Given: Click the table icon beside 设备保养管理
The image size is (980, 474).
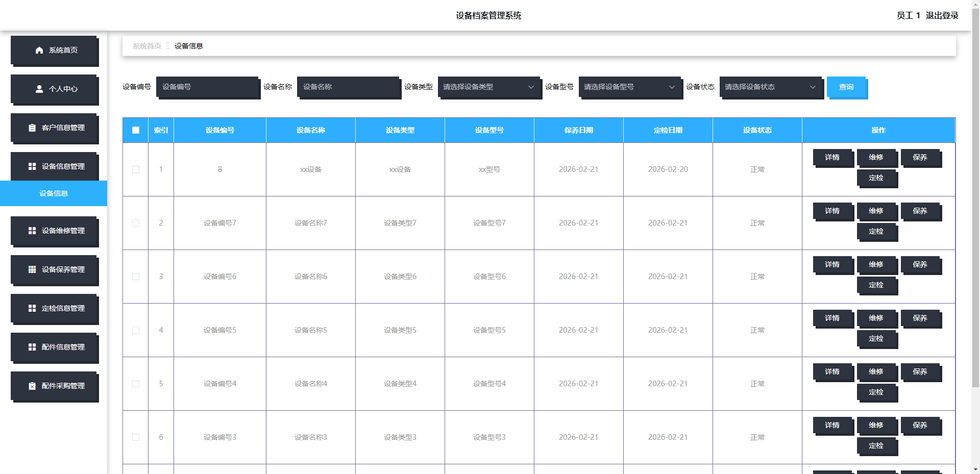Looking at the screenshot, I should 32,269.
